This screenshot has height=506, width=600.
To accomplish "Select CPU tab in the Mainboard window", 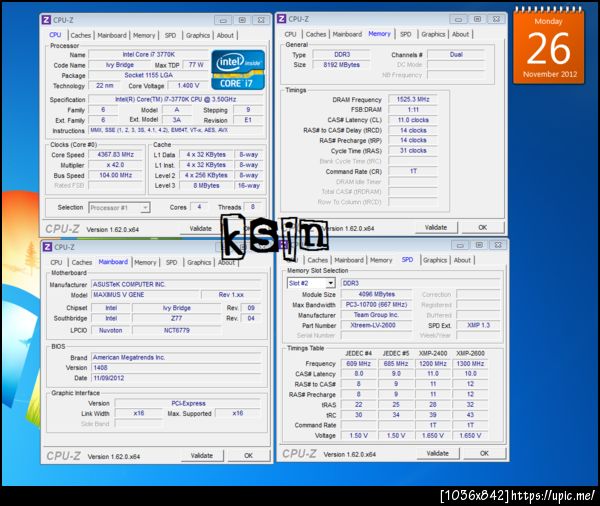I will point(56,262).
